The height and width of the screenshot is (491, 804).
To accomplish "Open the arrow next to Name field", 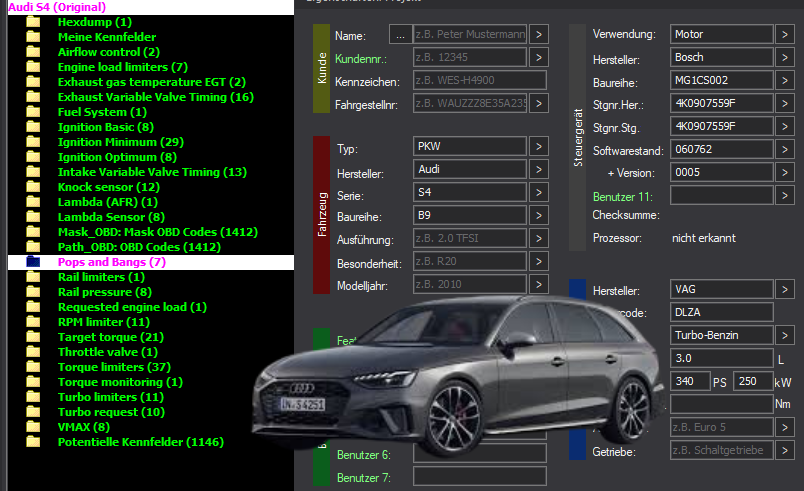I will [x=539, y=34].
